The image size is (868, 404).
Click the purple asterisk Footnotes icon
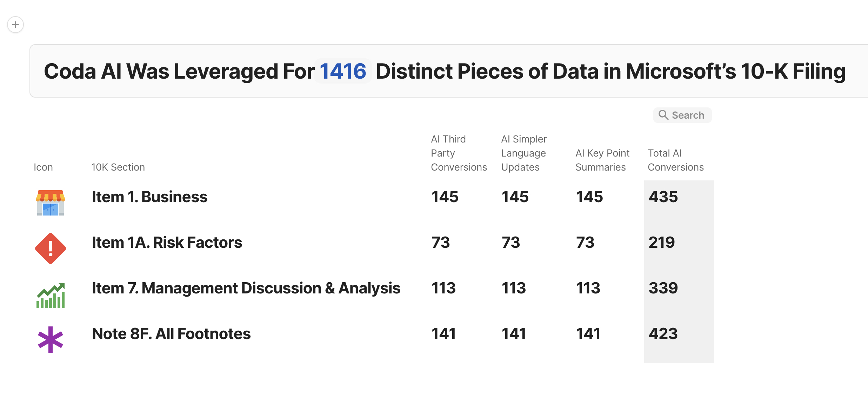pyautogui.click(x=51, y=340)
